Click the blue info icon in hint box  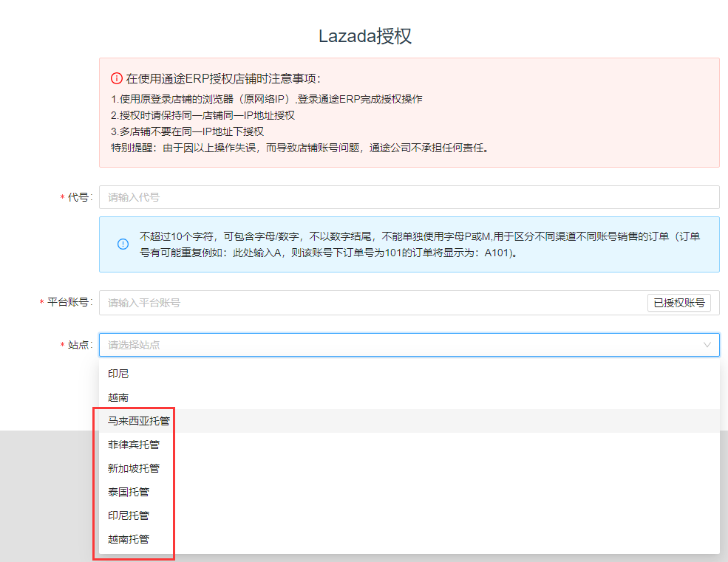tap(123, 244)
